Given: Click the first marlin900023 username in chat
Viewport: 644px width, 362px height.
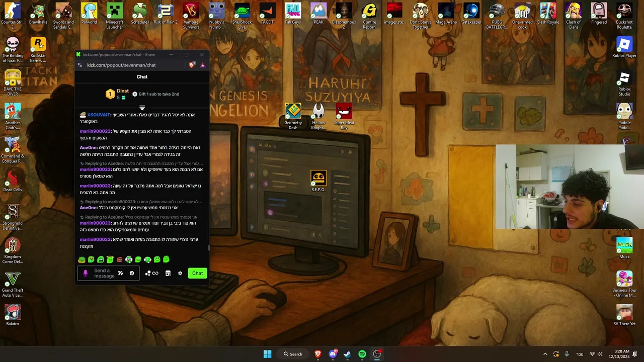Looking at the screenshot, I should (x=95, y=131).
